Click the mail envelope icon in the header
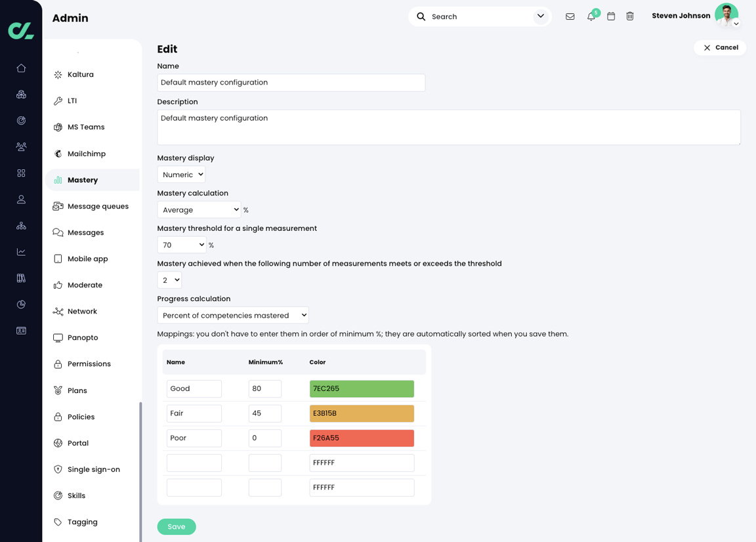The height and width of the screenshot is (542, 756). (x=570, y=16)
